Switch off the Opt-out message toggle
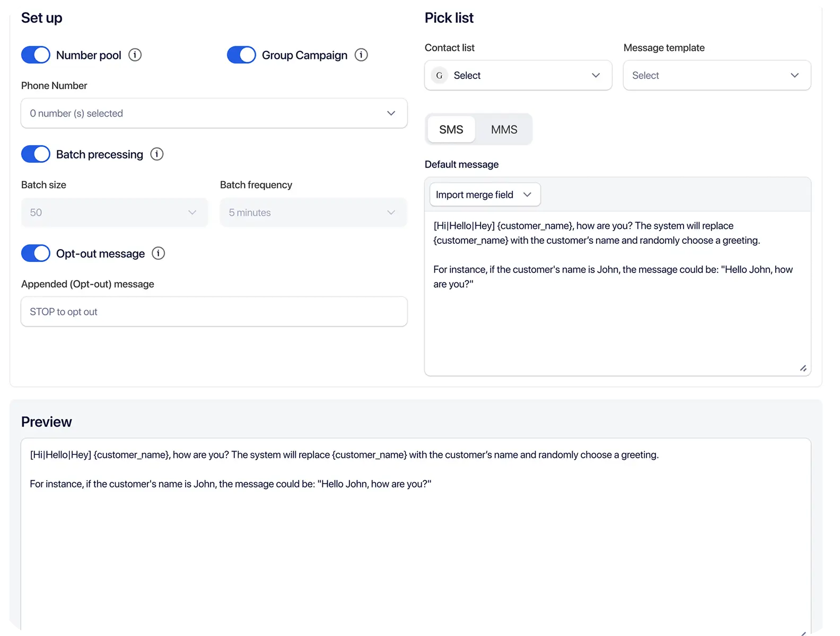The width and height of the screenshot is (840, 636). tap(36, 253)
